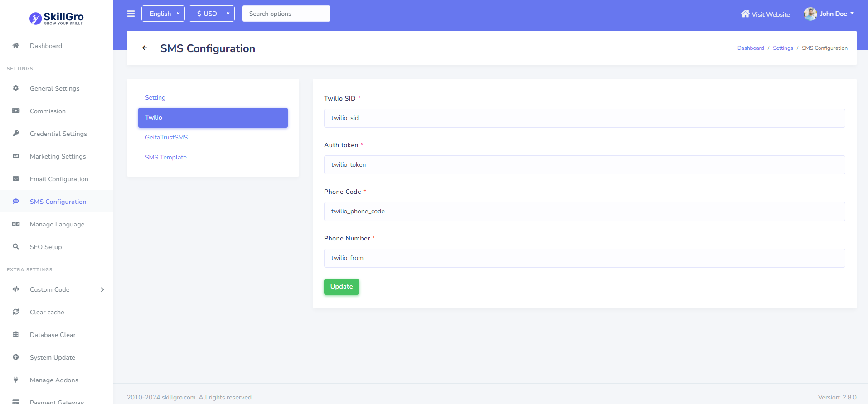Select the Setting tab

155,97
